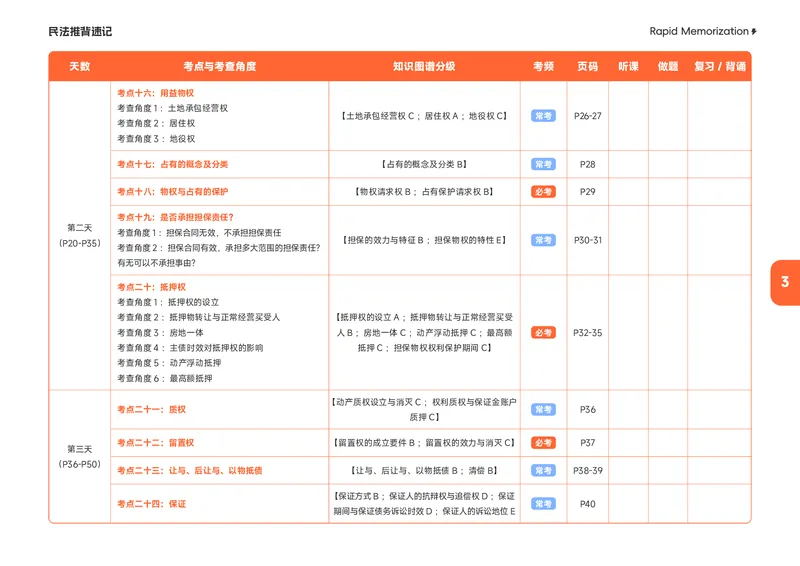The width and height of the screenshot is (800, 566).
Task: Click the 必考 badge in 物权与占有的保护 row
Action: (543, 192)
